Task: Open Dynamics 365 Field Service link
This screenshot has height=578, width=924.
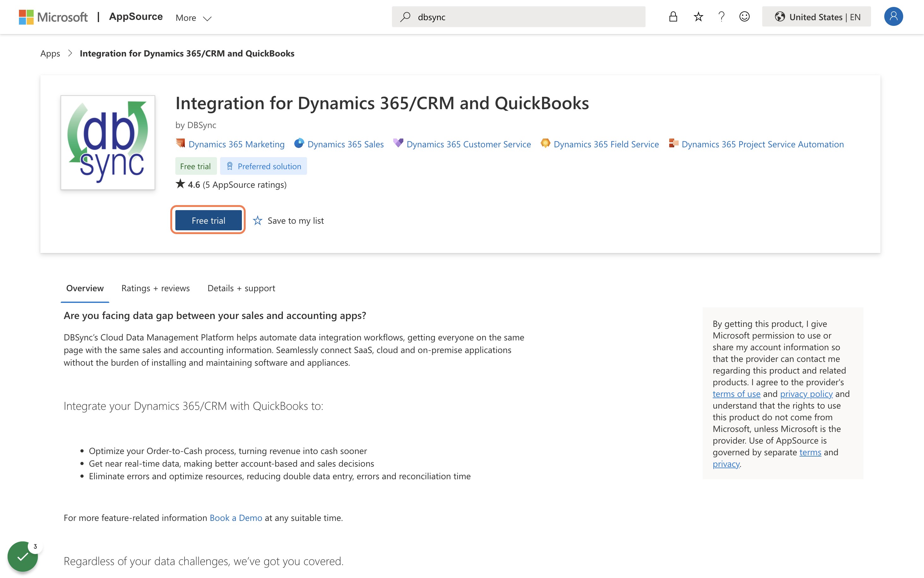Action: [x=606, y=144]
